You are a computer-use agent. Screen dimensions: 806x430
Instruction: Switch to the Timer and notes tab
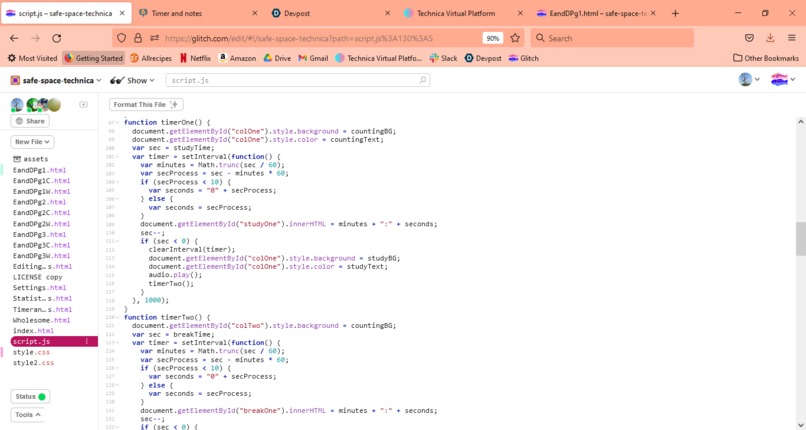[198, 13]
